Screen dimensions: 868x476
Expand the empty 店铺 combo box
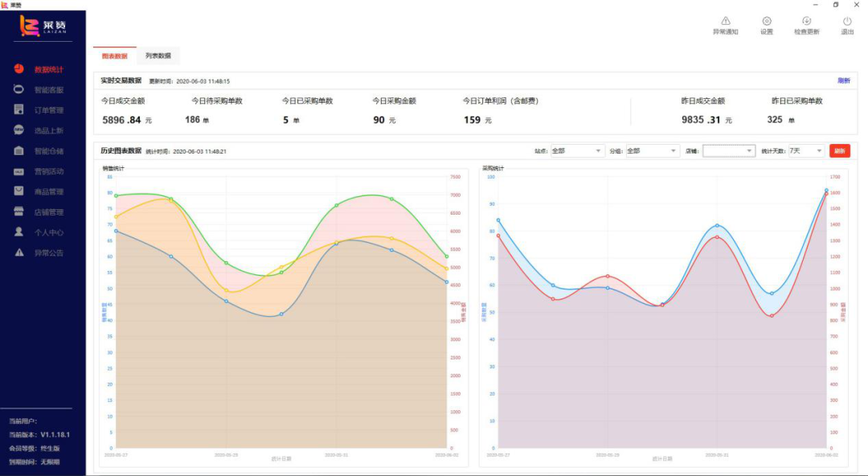728,150
